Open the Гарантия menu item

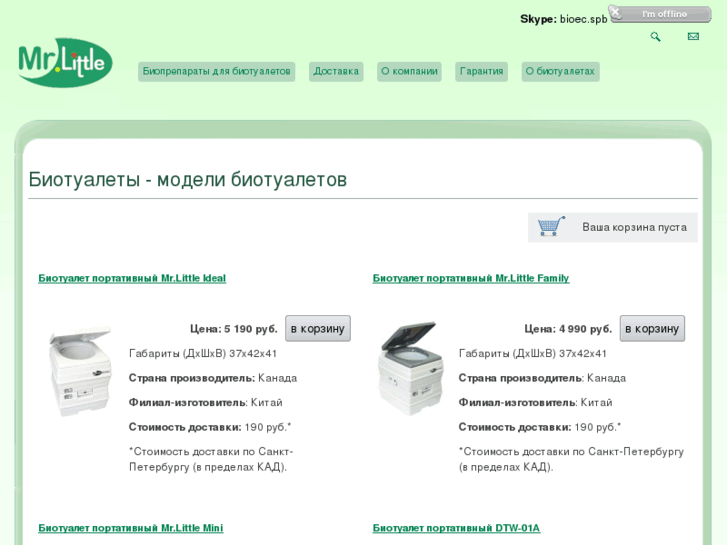(481, 71)
